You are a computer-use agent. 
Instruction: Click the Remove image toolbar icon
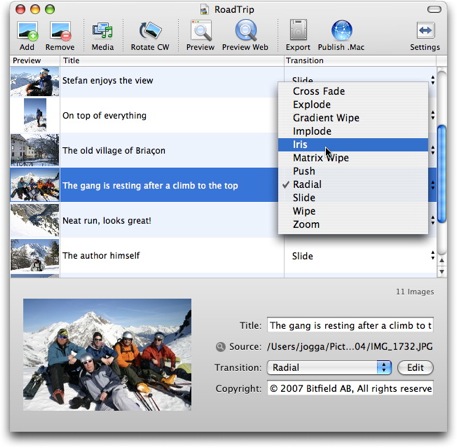[x=60, y=32]
